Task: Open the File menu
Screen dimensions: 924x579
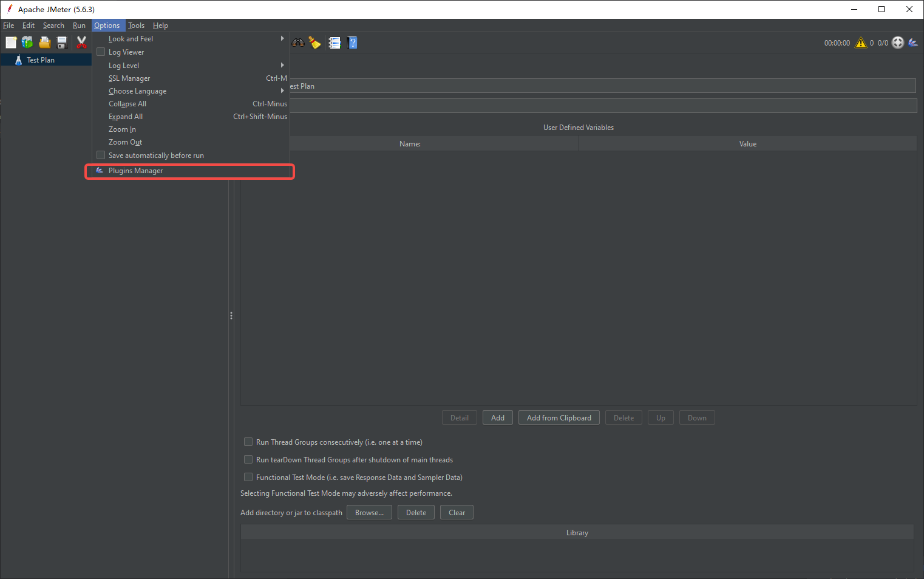Action: click(x=8, y=26)
